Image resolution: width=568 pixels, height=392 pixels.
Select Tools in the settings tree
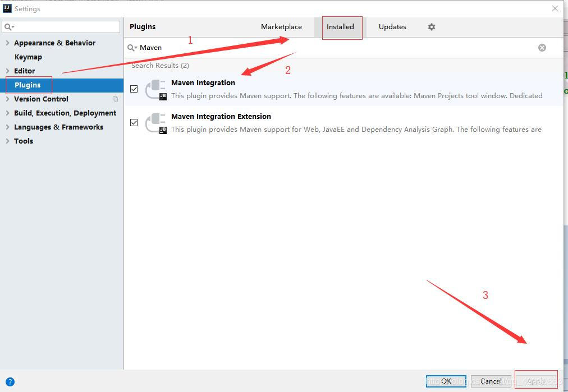pos(24,141)
